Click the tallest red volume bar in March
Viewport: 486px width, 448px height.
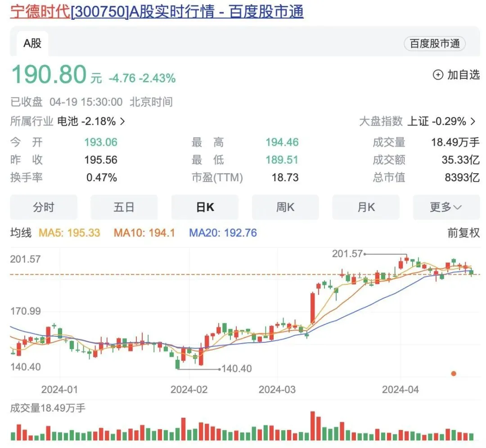pos(312,426)
